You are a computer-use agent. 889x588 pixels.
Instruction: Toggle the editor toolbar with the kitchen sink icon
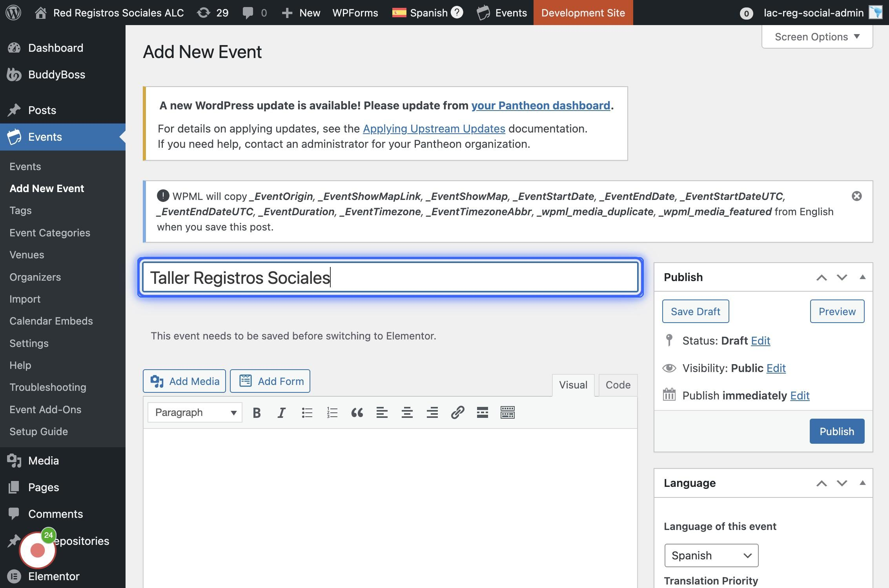coord(507,412)
